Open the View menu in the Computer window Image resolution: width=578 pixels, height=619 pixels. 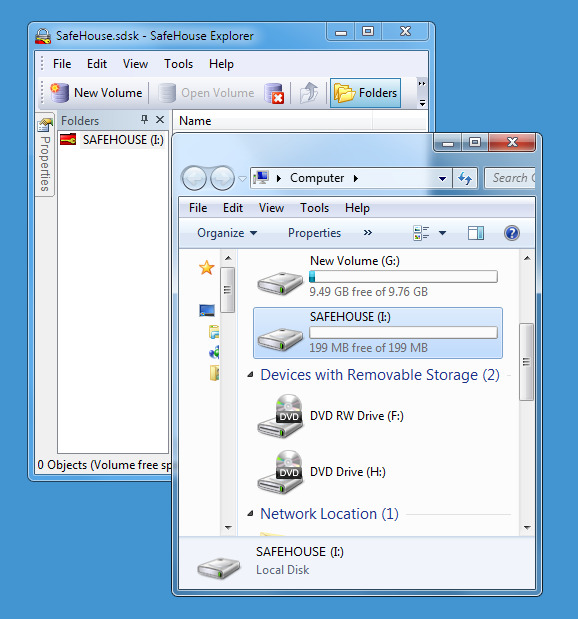coord(271,208)
